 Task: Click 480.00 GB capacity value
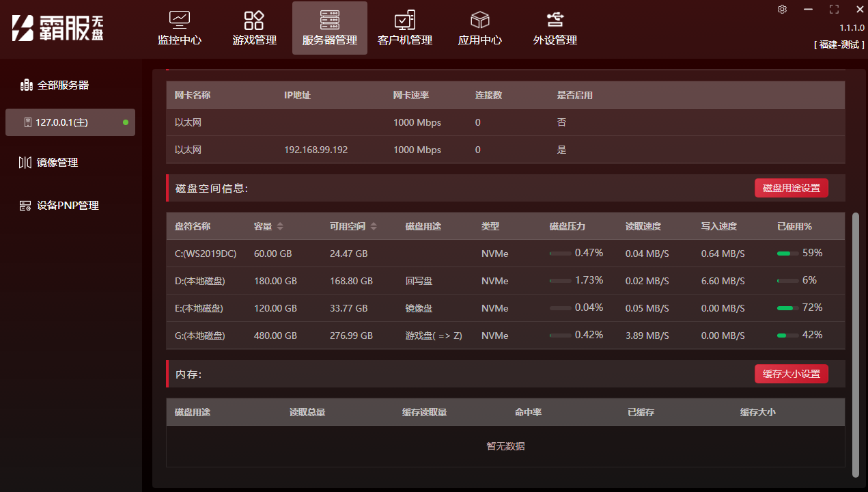pyautogui.click(x=275, y=336)
